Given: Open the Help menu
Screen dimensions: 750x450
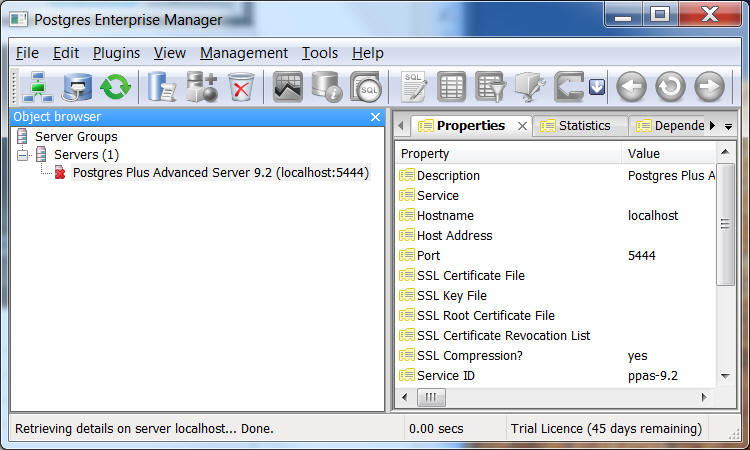Looking at the screenshot, I should tap(367, 53).
